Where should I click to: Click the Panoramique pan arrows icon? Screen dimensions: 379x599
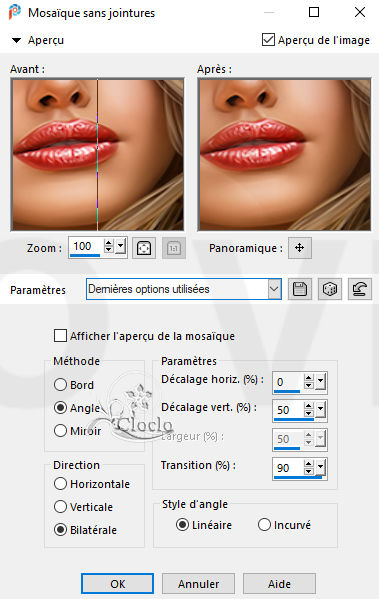click(300, 248)
